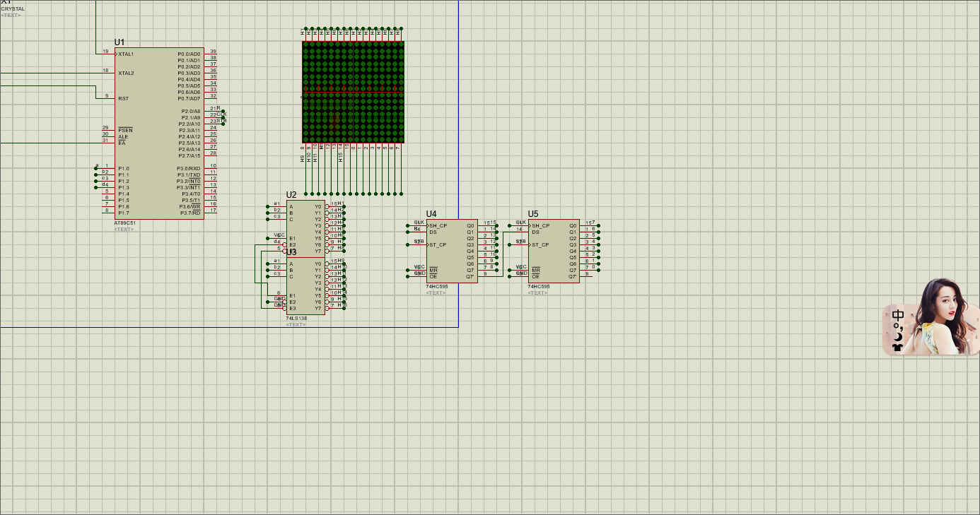Click the XTAL2 pin on U1

click(126, 73)
